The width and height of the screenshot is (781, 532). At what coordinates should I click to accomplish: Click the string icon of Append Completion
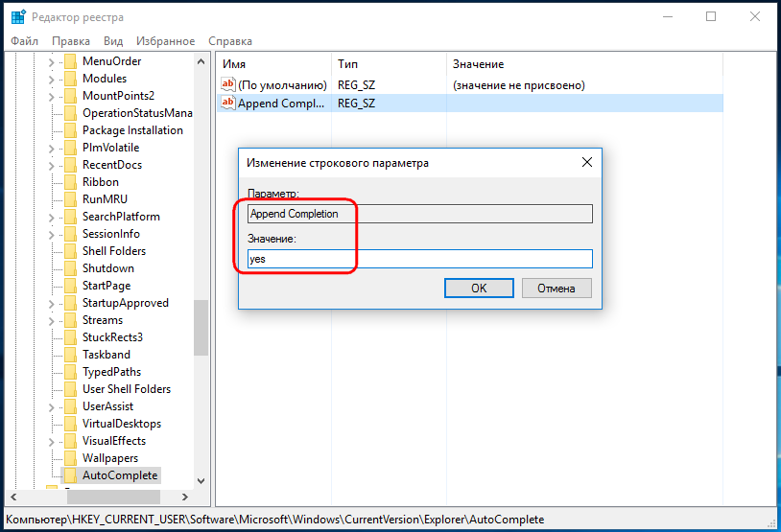228,103
